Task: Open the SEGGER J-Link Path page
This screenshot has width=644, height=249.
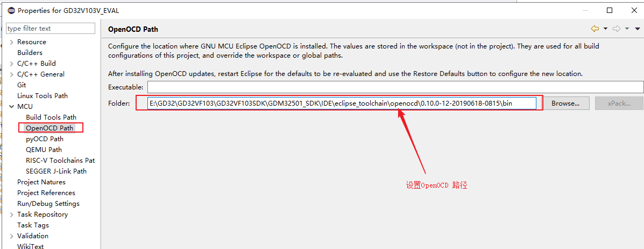Action: click(x=56, y=171)
